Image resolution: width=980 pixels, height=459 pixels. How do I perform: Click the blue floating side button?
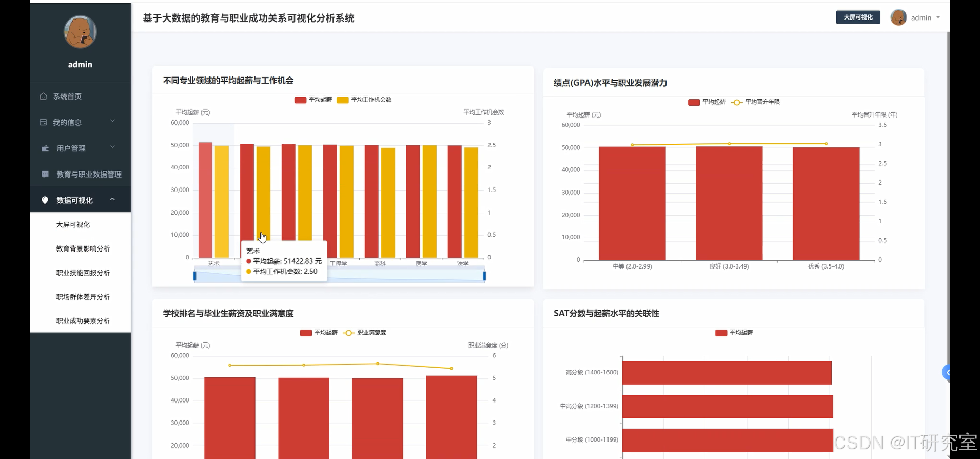(x=946, y=372)
